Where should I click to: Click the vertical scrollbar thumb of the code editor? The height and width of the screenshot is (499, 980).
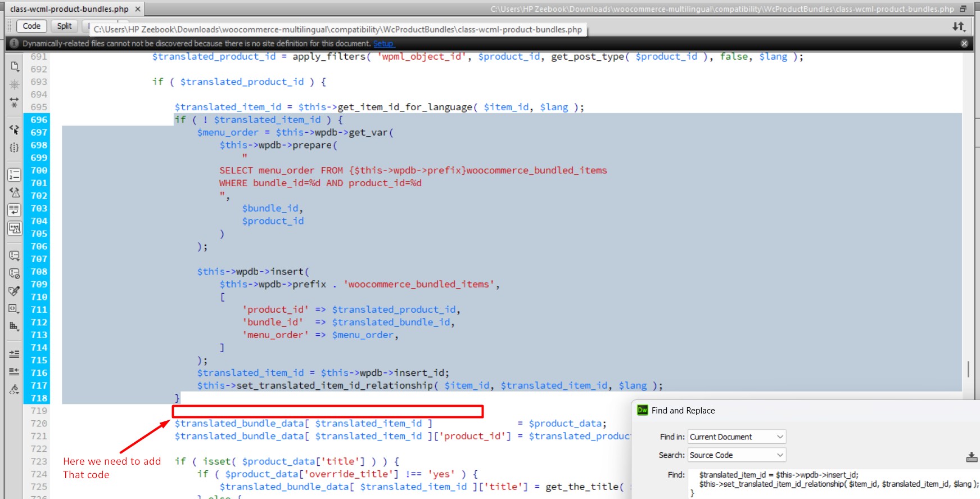tap(968, 369)
